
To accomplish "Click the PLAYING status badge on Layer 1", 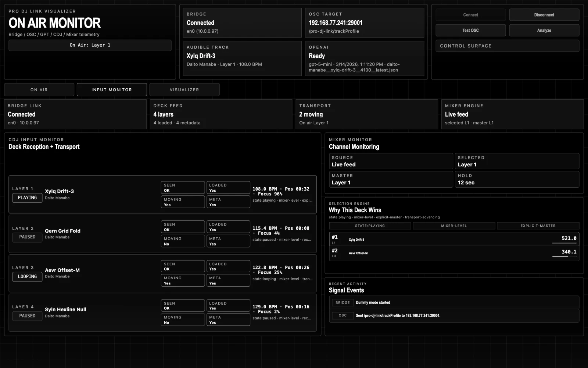I will point(27,198).
